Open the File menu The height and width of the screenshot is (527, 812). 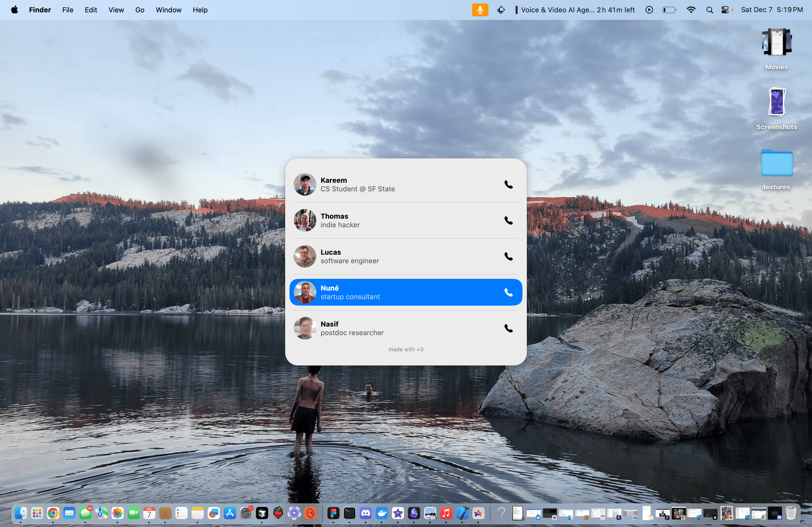68,10
